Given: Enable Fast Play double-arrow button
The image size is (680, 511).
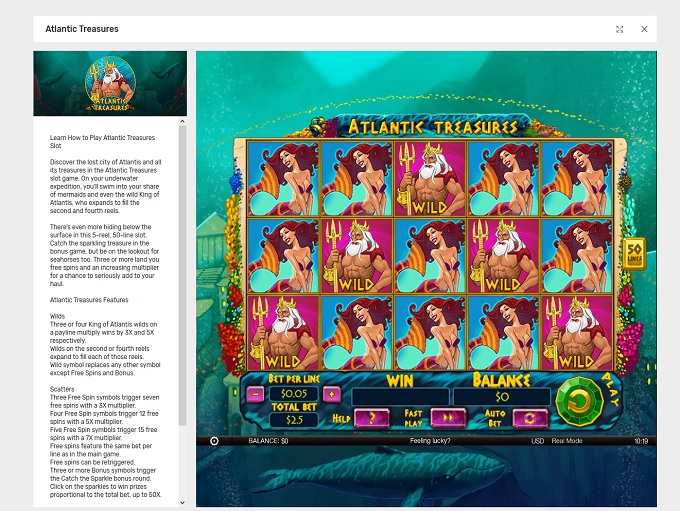Looking at the screenshot, I should point(449,418).
